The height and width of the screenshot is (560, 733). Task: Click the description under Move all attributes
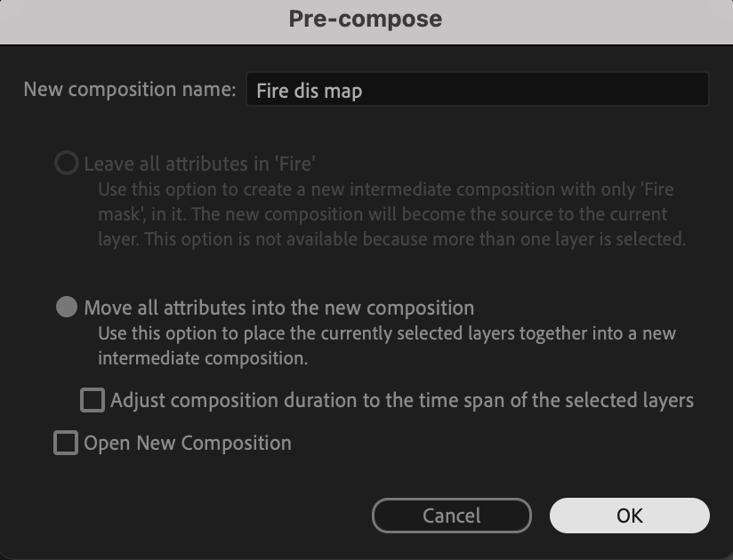pos(386,346)
